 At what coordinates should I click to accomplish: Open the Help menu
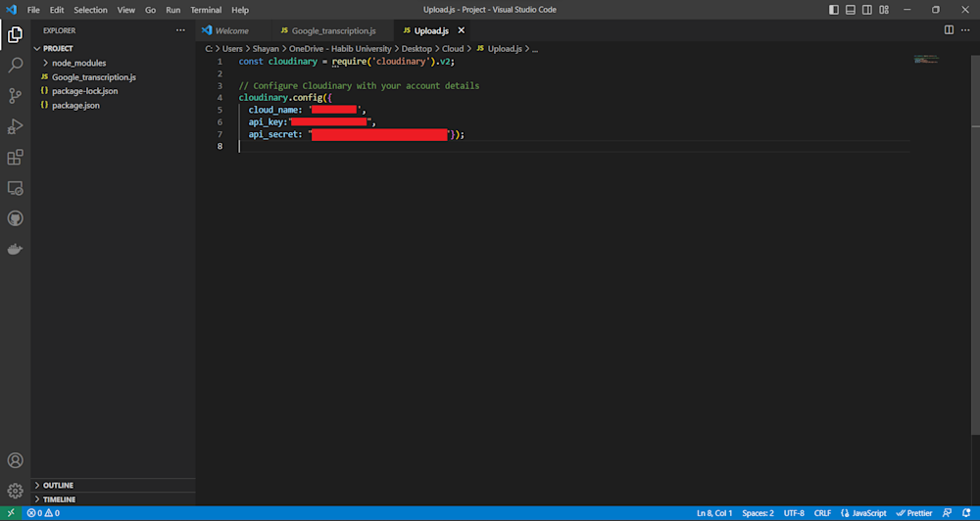pos(240,10)
